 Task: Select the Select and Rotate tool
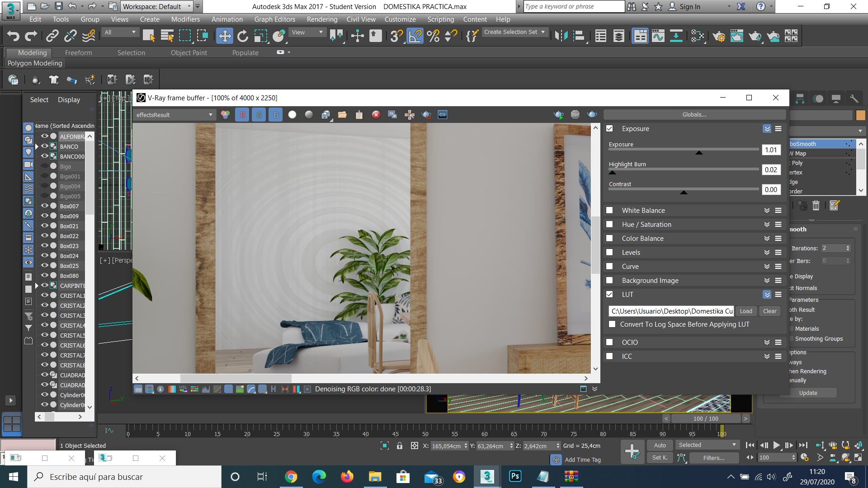click(x=243, y=36)
